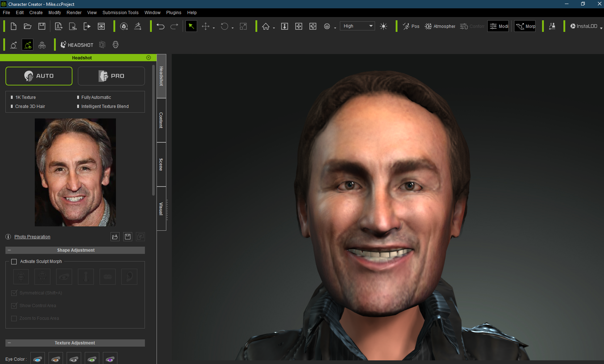Undo the last action
604x364 pixels.
(161, 26)
